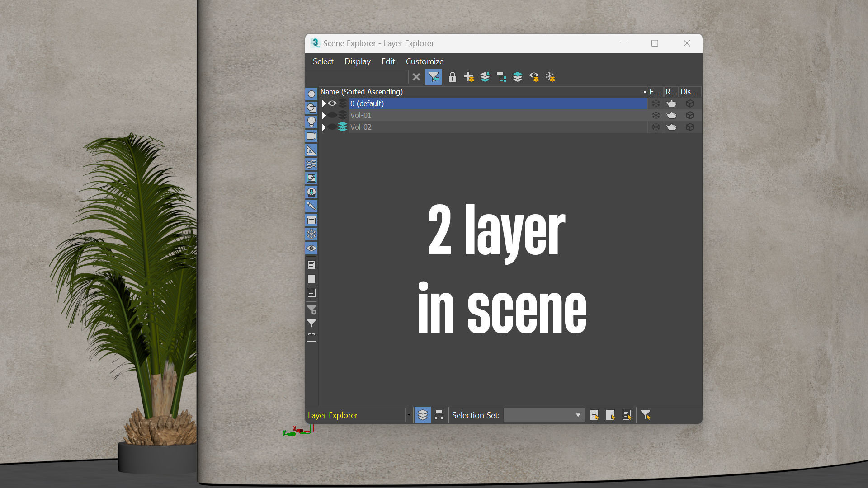Click the search text field
The image size is (868, 488).
(357, 77)
